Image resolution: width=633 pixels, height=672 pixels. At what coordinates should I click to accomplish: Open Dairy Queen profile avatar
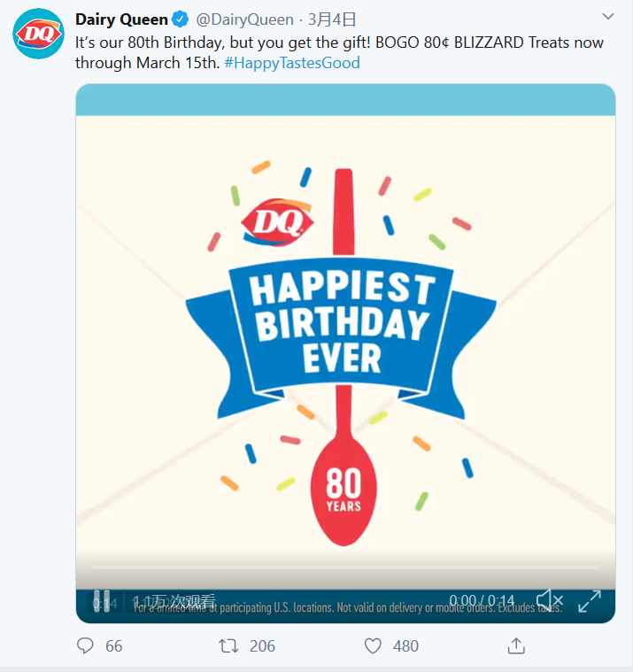38,35
